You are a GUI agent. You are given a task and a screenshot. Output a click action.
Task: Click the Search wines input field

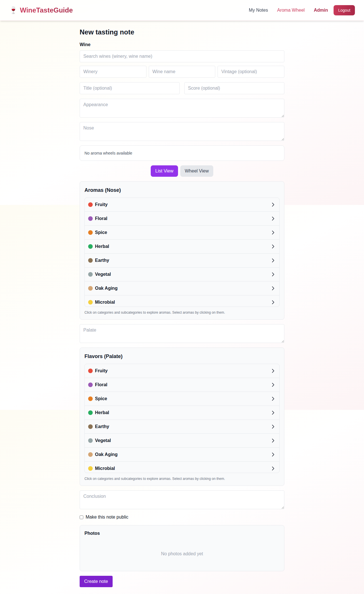182,56
